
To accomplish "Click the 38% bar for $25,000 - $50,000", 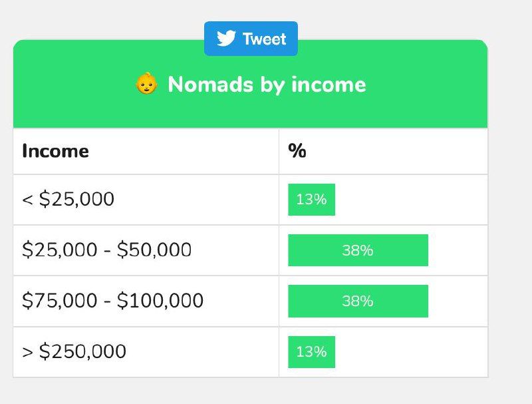I will [358, 250].
